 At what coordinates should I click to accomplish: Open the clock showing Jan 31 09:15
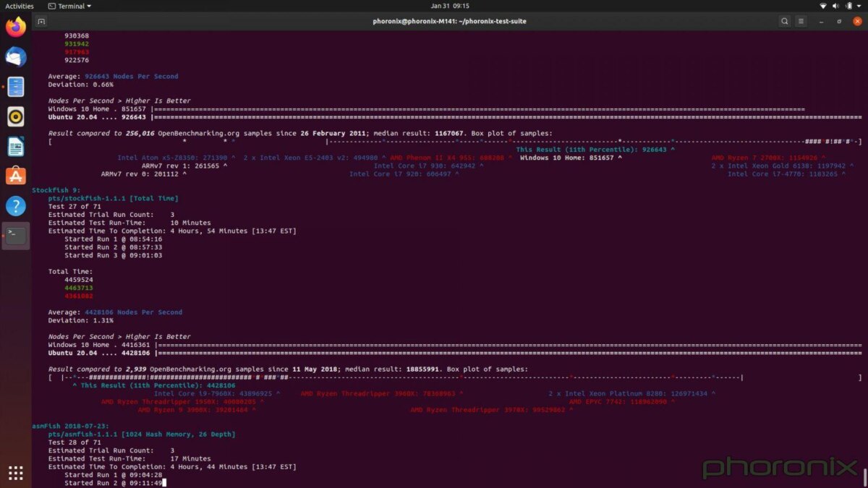433,6
